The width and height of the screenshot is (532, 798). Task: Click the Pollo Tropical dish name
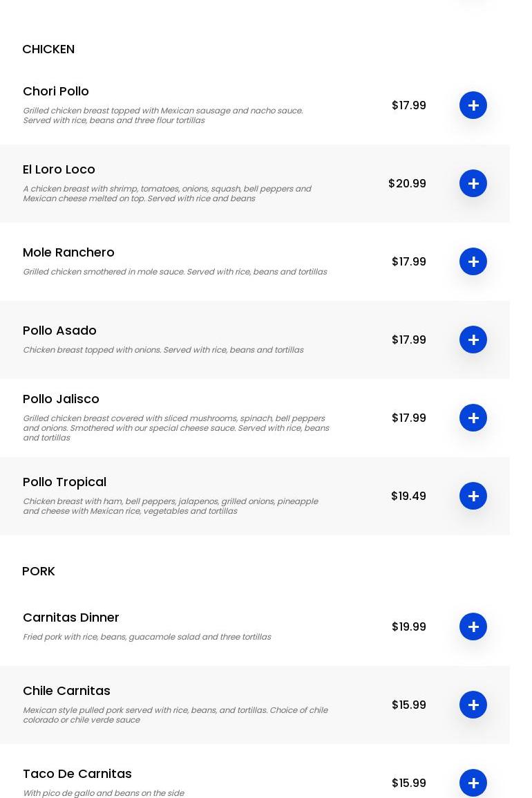tap(64, 482)
